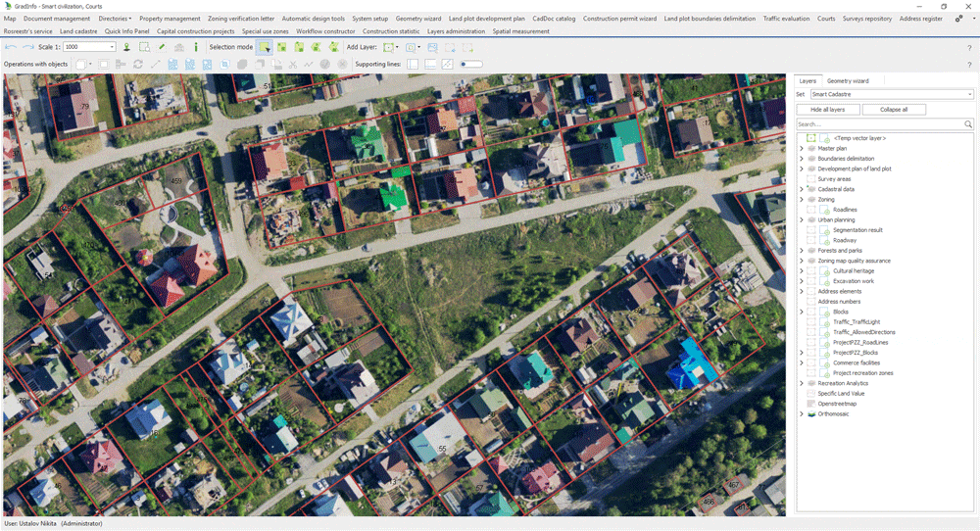Click the Collapse all button

[893, 110]
